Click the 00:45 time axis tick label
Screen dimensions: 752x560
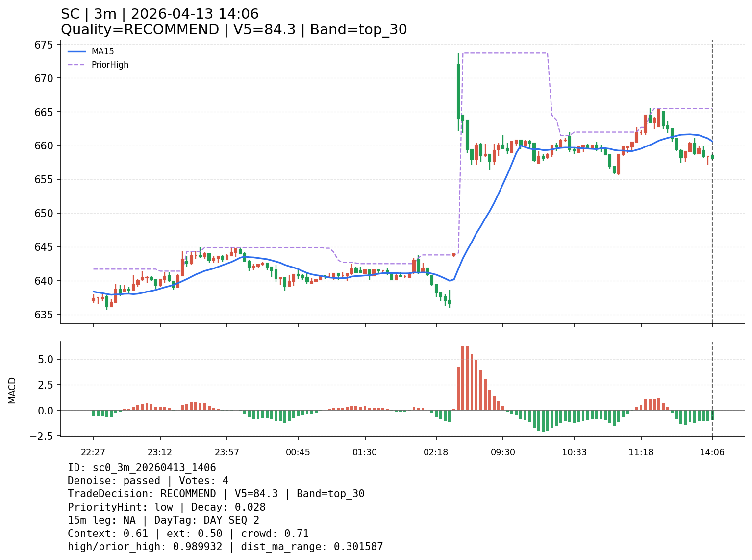click(x=298, y=452)
